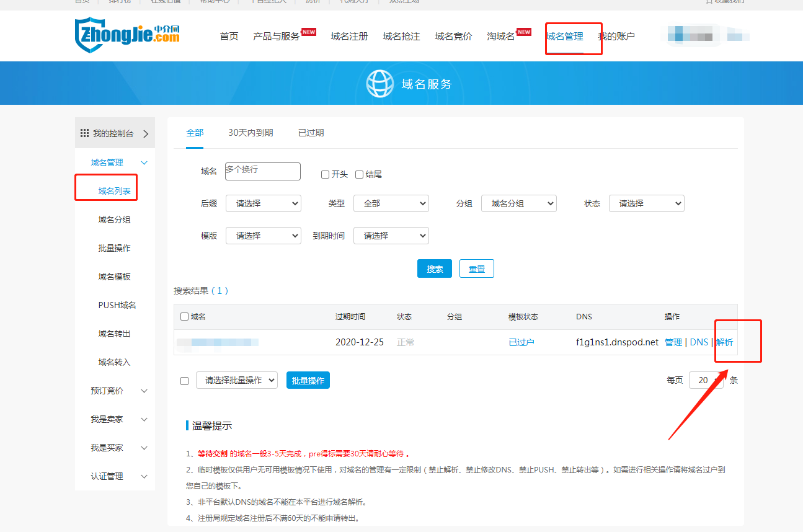Click the blue 搜索 button
The width and height of the screenshot is (803, 532).
click(x=434, y=269)
